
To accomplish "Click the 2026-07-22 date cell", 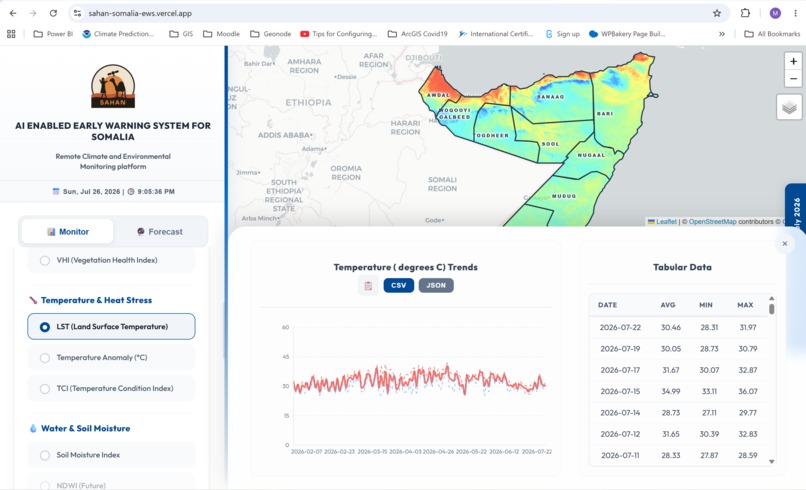I will 620,327.
